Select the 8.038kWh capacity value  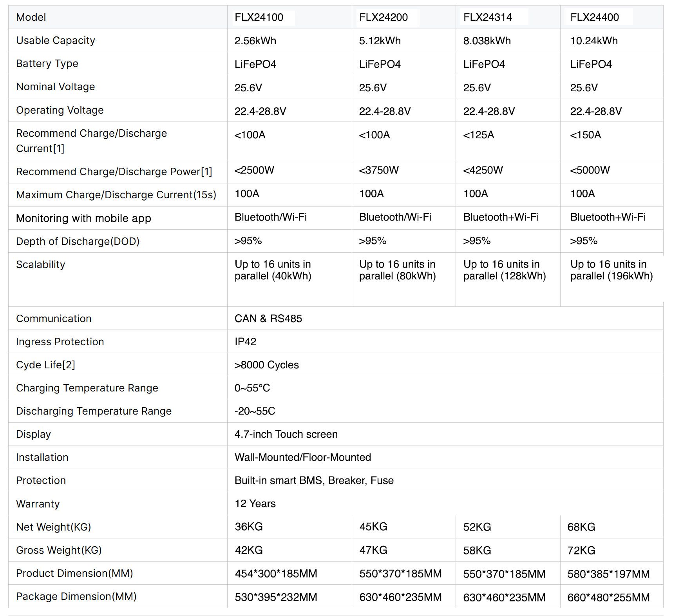(x=487, y=41)
